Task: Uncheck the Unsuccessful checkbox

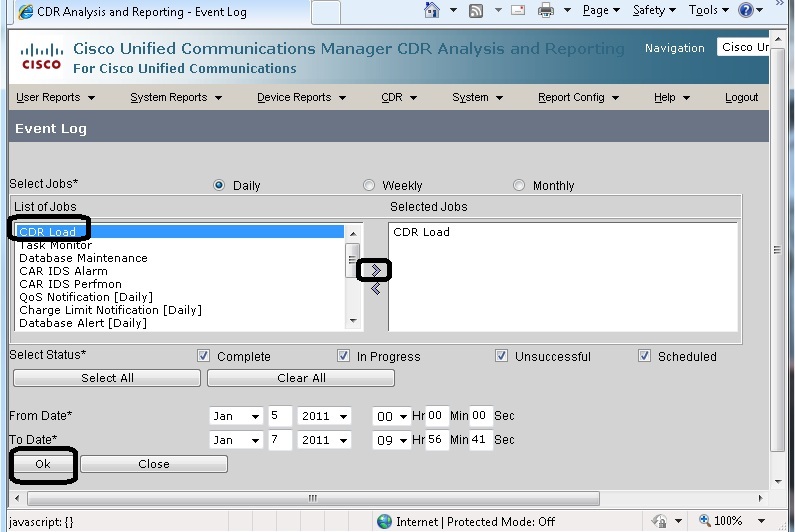Action: point(501,356)
